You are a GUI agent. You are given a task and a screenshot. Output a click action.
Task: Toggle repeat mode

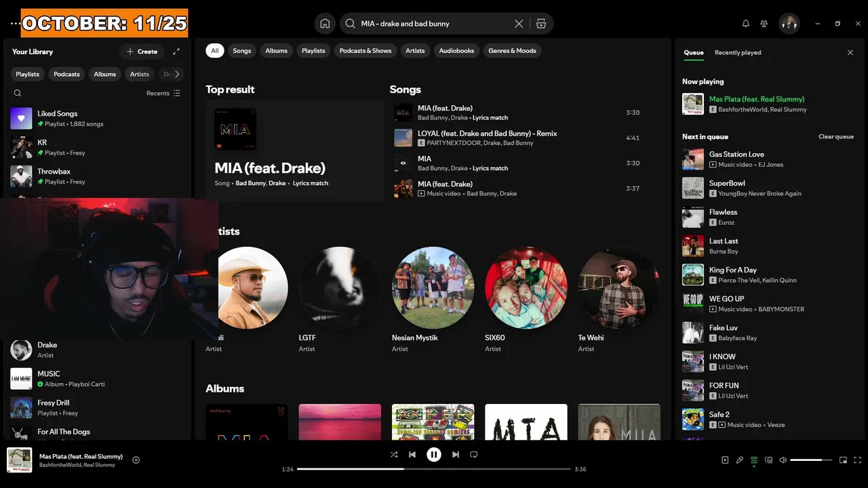click(x=474, y=455)
